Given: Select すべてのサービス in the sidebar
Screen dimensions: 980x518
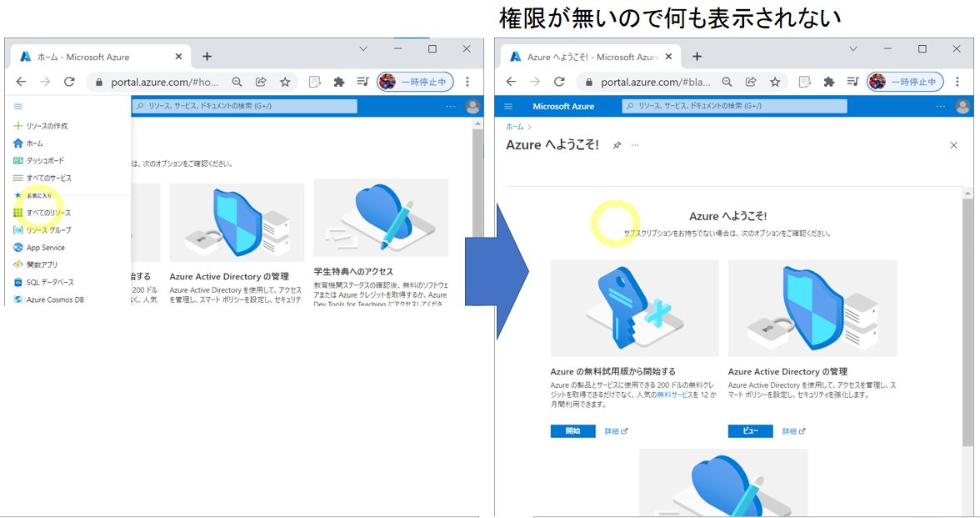Looking at the screenshot, I should coord(42,179).
